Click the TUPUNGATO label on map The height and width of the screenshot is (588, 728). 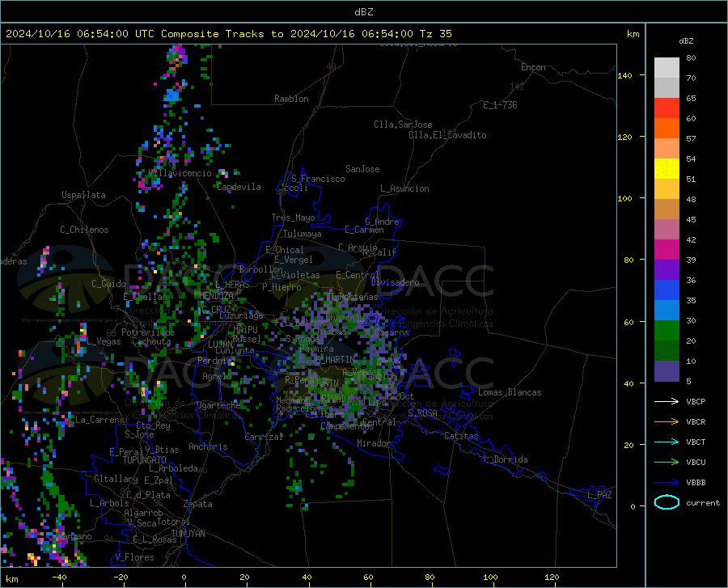pyautogui.click(x=145, y=460)
